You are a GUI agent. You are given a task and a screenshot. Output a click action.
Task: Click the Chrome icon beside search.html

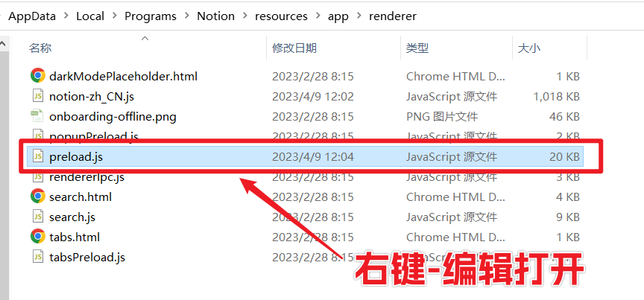click(x=38, y=197)
